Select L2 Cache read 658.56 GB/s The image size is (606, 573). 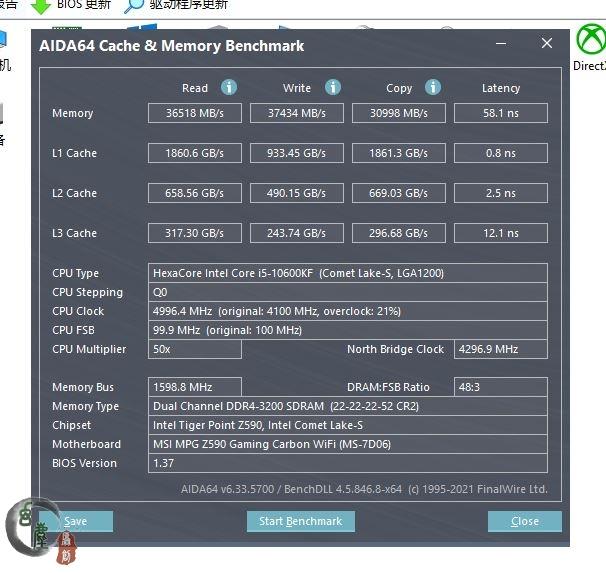pos(195,193)
